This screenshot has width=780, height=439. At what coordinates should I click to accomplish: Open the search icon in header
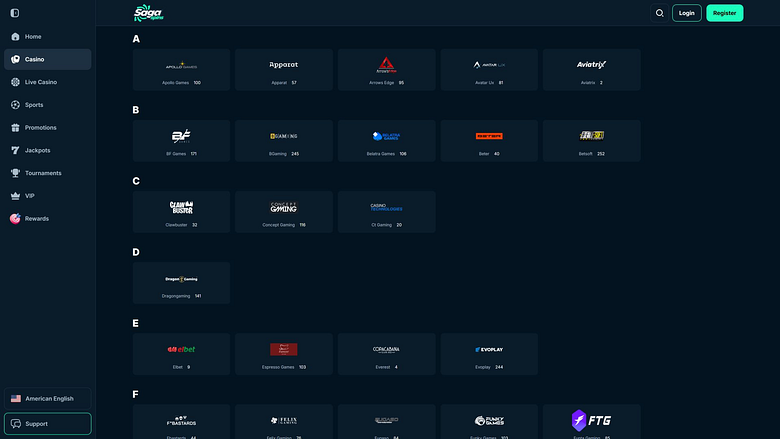[660, 13]
